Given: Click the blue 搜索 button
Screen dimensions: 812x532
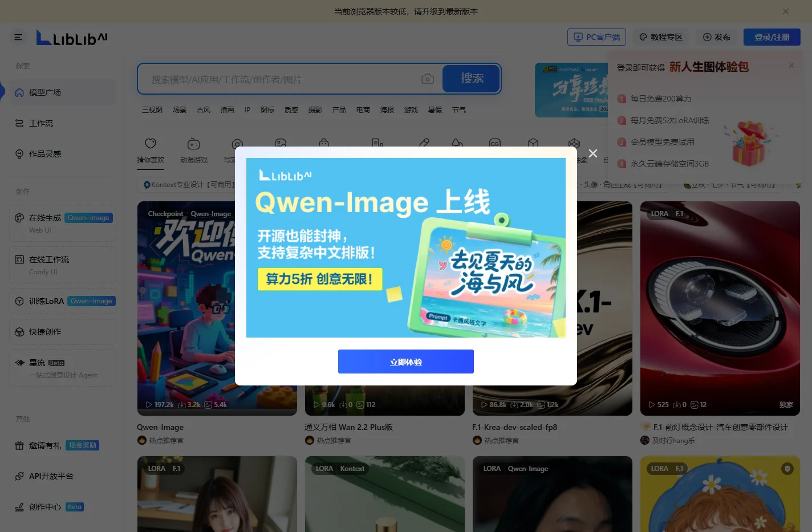Looking at the screenshot, I should (472, 79).
